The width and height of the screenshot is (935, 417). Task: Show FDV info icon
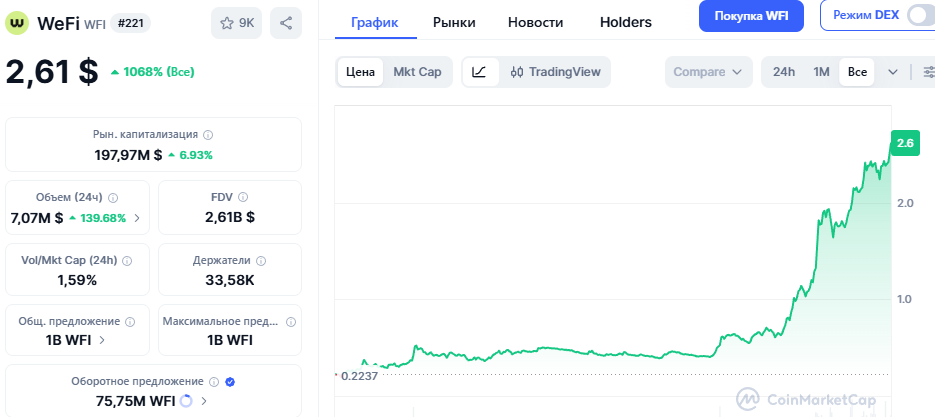[243, 197]
